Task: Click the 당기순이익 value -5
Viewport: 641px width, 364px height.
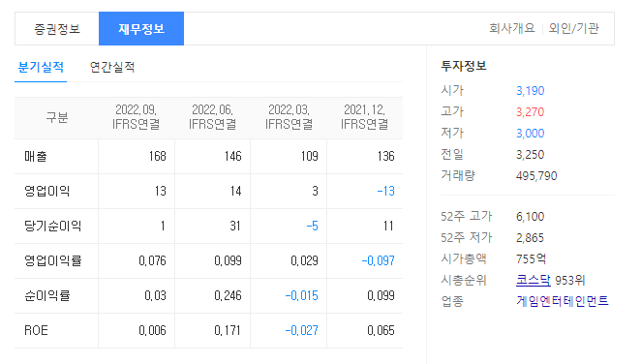Action: 313,226
